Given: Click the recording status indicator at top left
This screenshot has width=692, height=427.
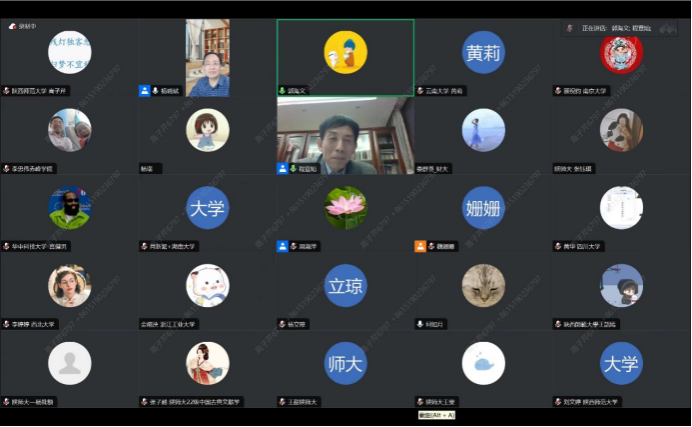Looking at the screenshot, I should tap(22, 27).
